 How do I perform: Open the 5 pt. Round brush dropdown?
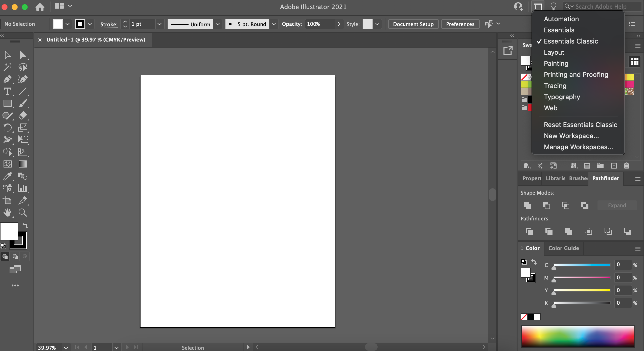coord(273,24)
